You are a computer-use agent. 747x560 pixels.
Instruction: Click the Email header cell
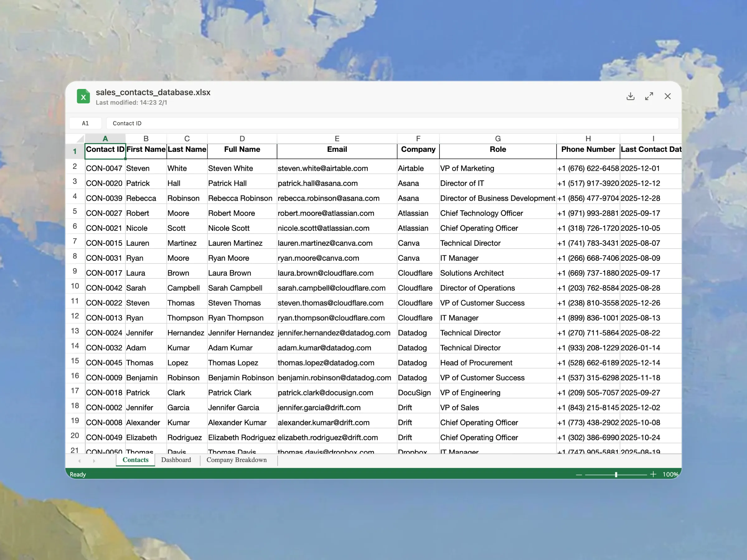tap(337, 150)
